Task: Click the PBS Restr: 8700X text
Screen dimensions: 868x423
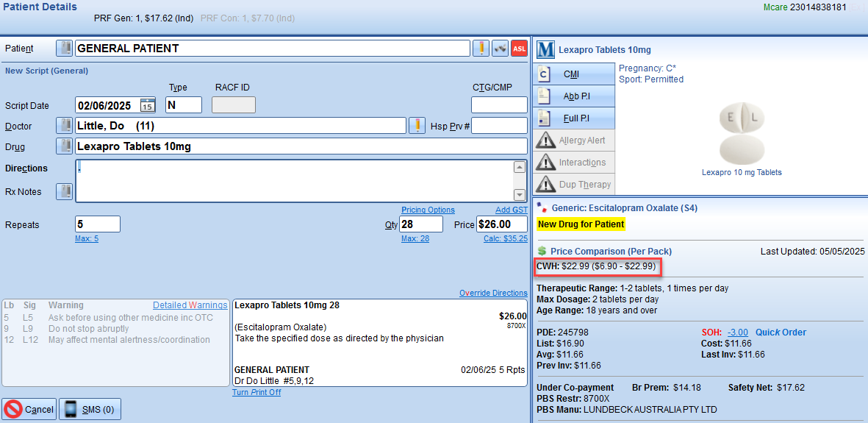Action: click(573, 399)
